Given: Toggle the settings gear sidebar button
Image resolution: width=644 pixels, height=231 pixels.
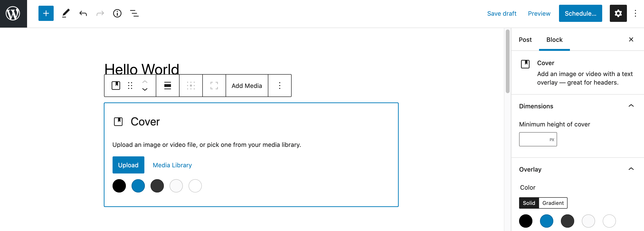Looking at the screenshot, I should (618, 14).
